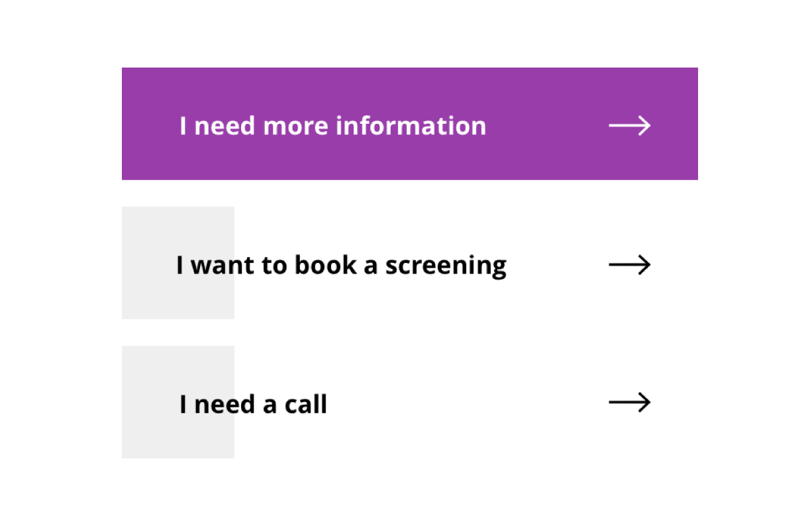
Task: Click the arrow beside book a screening
Action: point(629,265)
